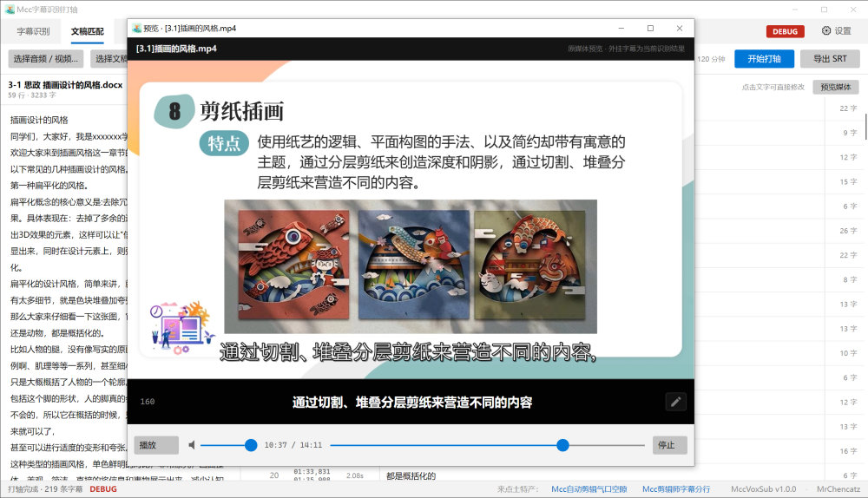
Task: Click the McVoxSub v1.0.0 version text
Action: pyautogui.click(x=763, y=489)
